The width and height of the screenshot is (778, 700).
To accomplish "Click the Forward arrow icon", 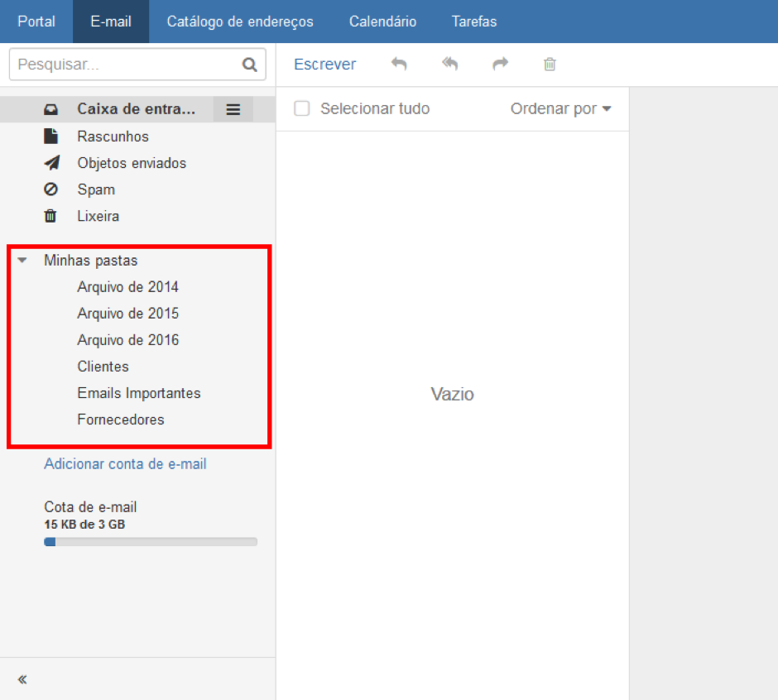I will [500, 65].
